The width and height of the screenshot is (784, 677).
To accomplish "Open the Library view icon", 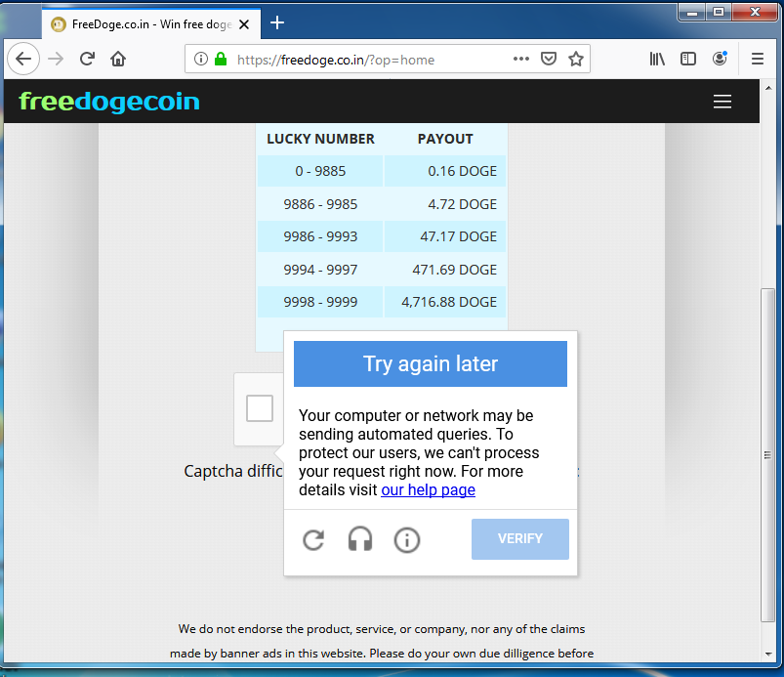I will click(x=657, y=59).
